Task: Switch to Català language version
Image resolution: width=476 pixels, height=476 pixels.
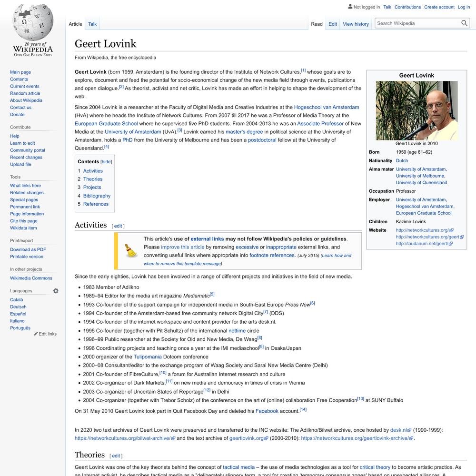Action: 16,299
